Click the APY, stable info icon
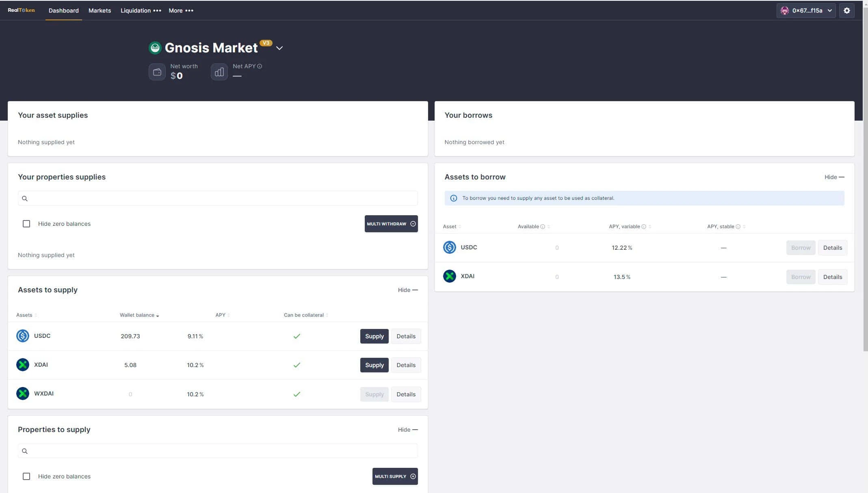The width and height of the screenshot is (868, 493). click(x=738, y=227)
